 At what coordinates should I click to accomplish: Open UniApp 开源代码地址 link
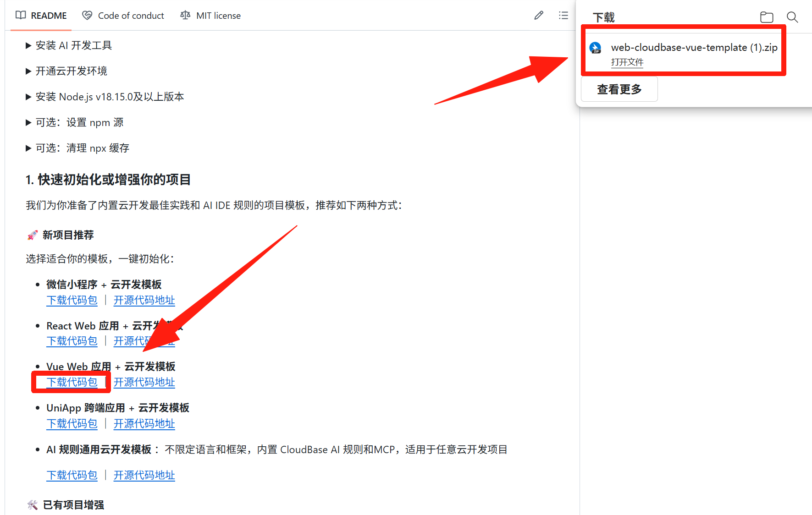144,423
